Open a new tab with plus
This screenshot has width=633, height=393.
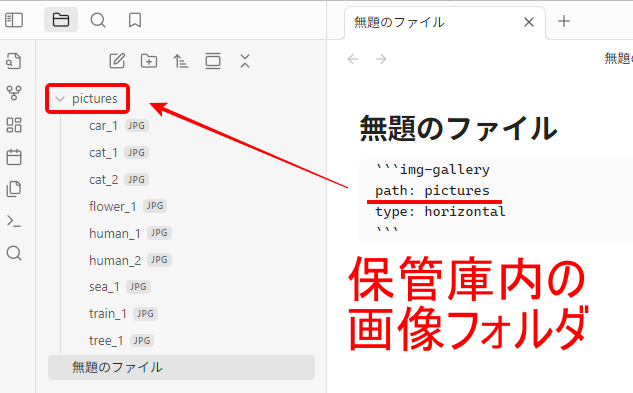point(564,21)
